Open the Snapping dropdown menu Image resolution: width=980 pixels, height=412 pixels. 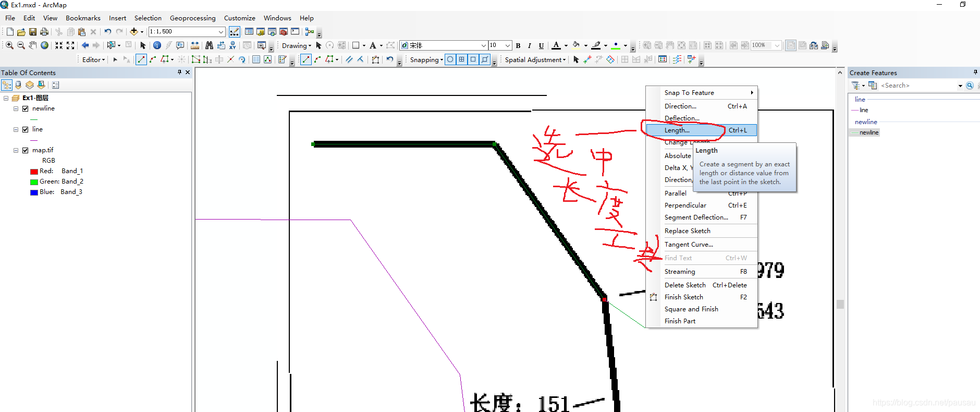pos(426,59)
